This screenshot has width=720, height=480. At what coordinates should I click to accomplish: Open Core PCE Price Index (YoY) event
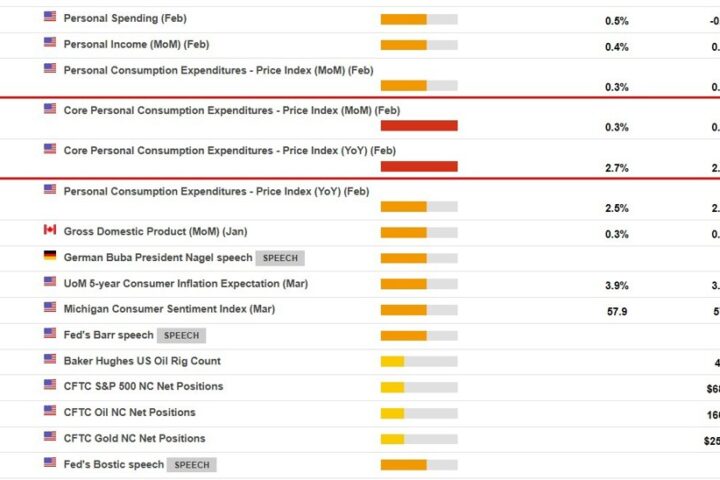(x=230, y=151)
